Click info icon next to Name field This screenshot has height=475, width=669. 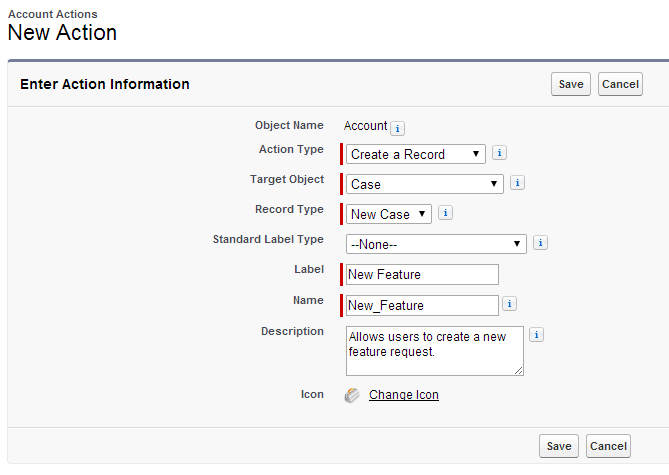(510, 304)
